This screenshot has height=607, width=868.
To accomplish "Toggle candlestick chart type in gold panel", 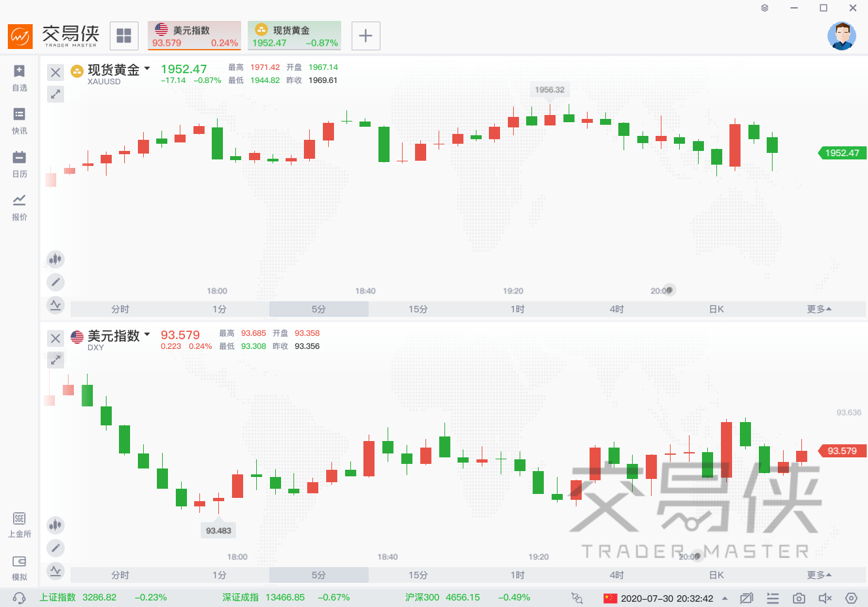I will (x=56, y=259).
